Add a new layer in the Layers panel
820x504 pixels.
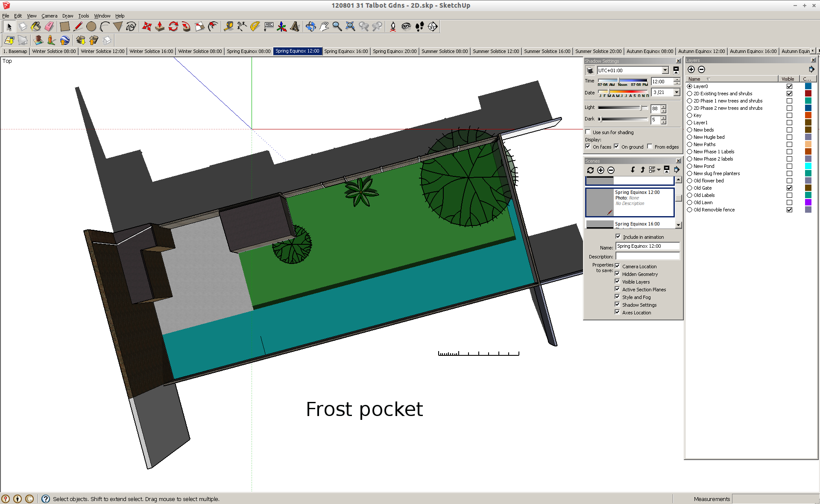(x=691, y=69)
